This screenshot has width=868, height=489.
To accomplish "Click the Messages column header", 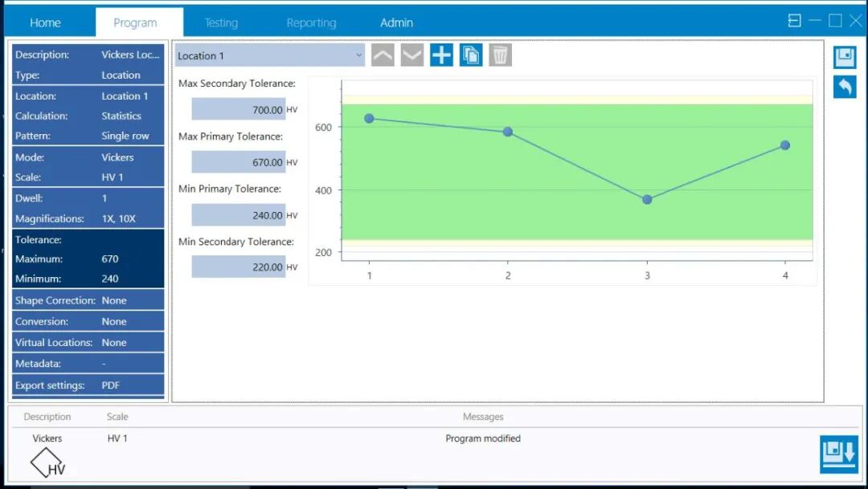I will [x=483, y=417].
